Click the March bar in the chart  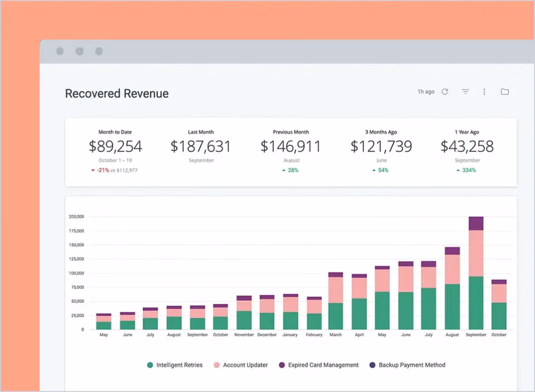tap(336, 302)
